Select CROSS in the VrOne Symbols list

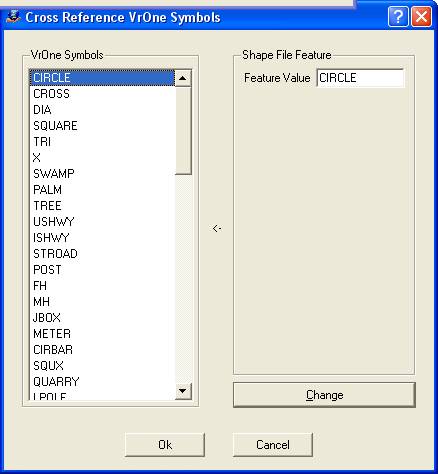102,94
